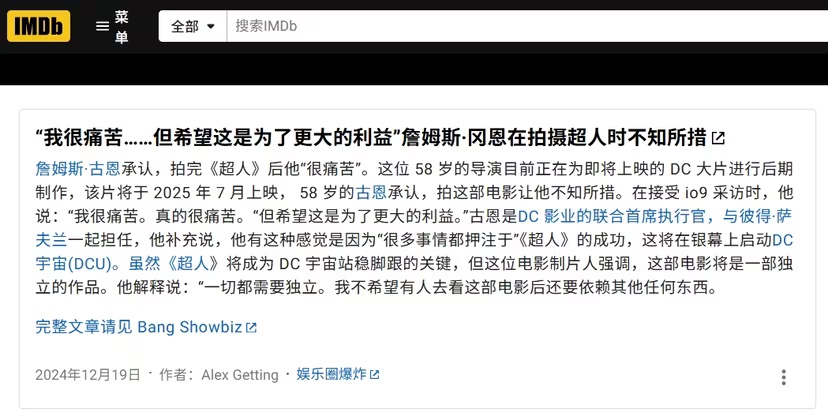Screen dimensions: 828x420
Task: Open the three-dot options menu on the article card
Action: pos(784,377)
